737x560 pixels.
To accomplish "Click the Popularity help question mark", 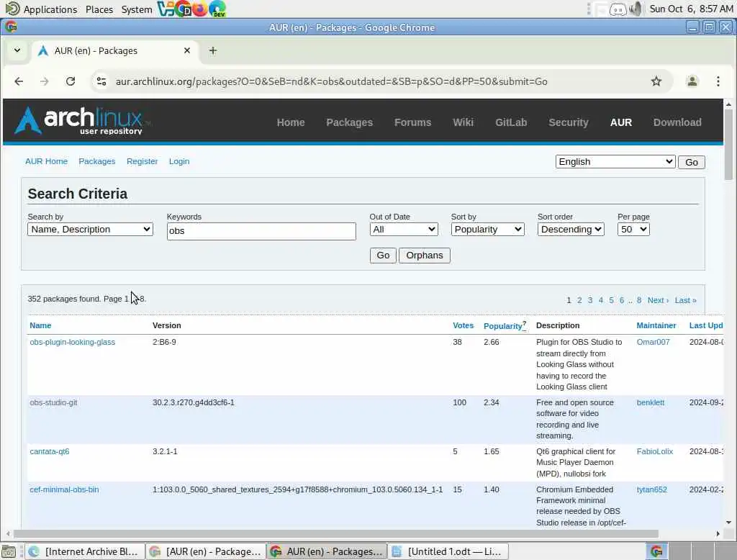I will click(x=524, y=323).
